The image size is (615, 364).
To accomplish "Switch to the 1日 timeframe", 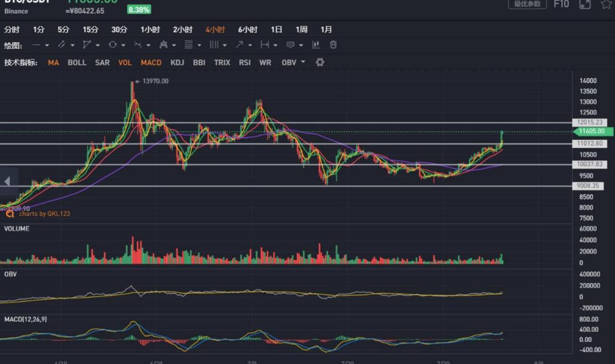I will click(276, 30).
